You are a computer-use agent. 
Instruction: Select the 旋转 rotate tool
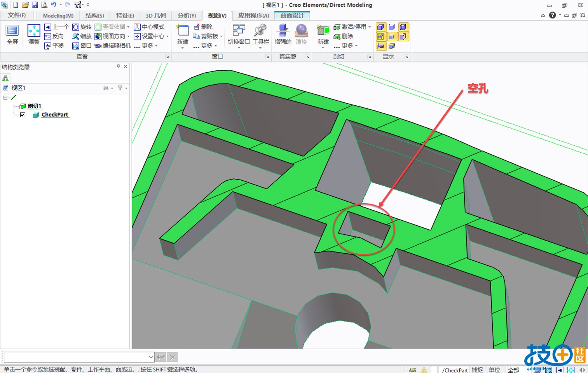pos(82,27)
